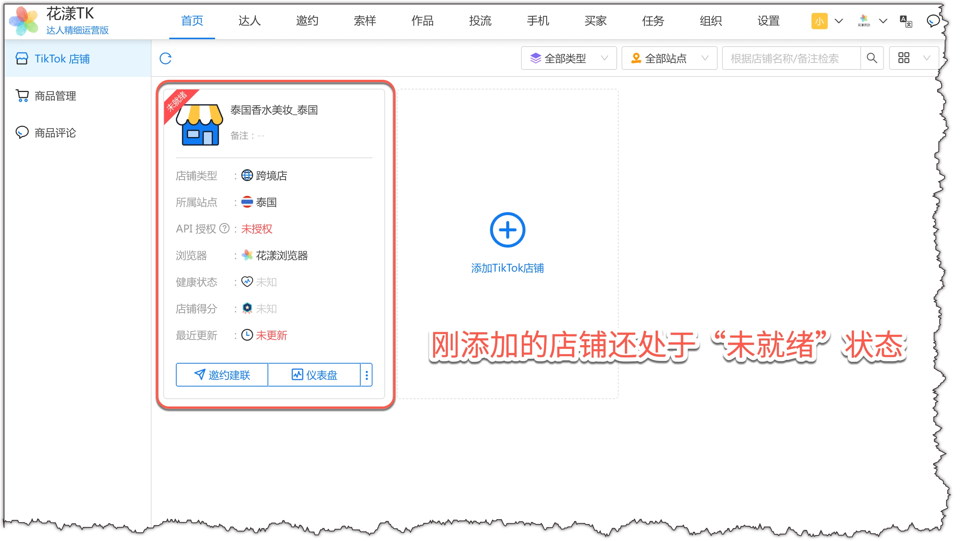Click the clock icon beside 未更新

[x=247, y=335]
